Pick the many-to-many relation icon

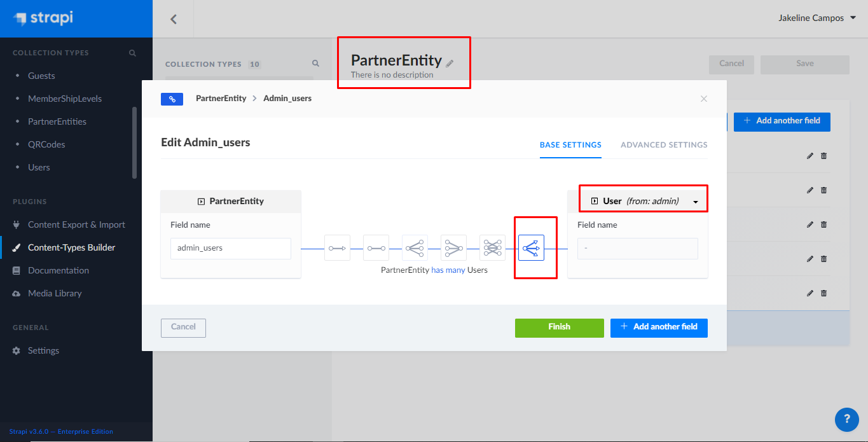(492, 248)
